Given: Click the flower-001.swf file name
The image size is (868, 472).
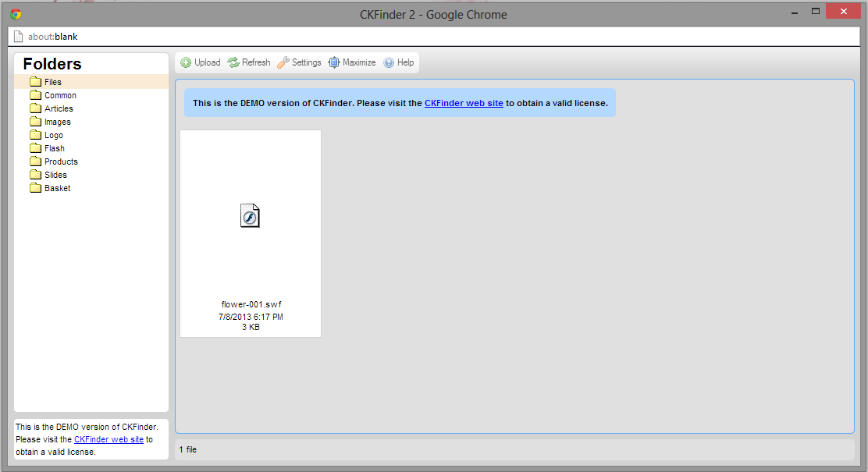Looking at the screenshot, I should [251, 304].
